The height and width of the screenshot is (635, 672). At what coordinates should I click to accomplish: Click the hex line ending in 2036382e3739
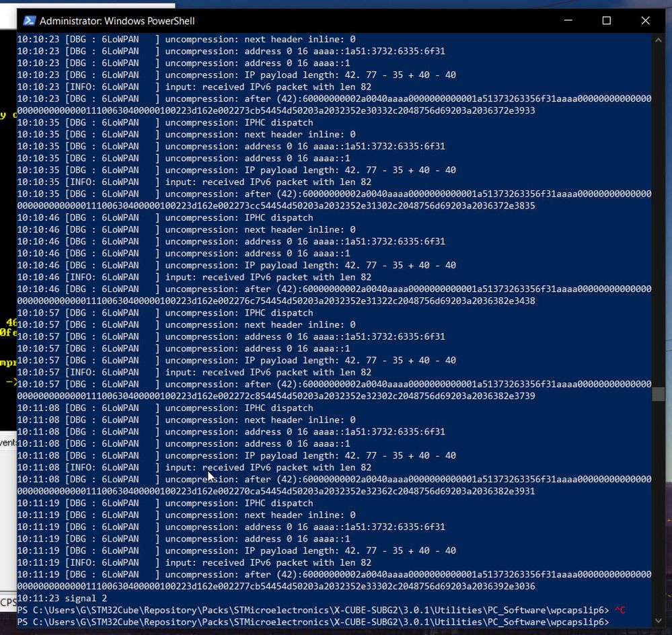coord(276,396)
